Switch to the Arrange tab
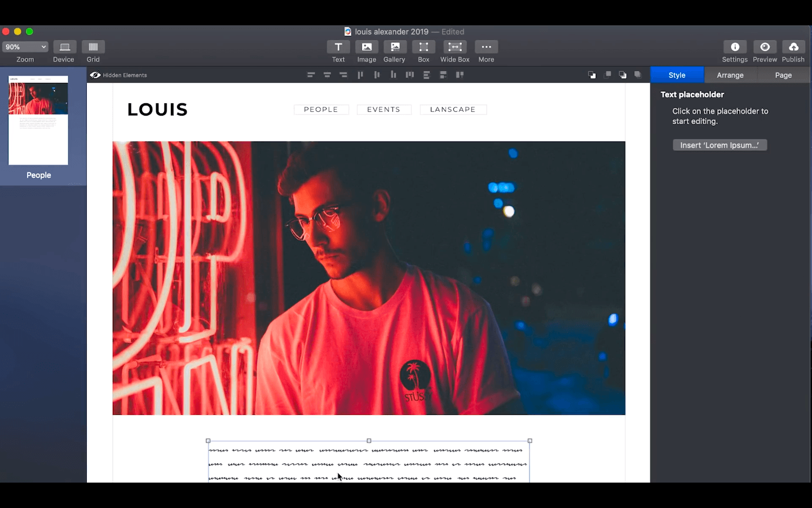812x508 pixels. point(730,75)
